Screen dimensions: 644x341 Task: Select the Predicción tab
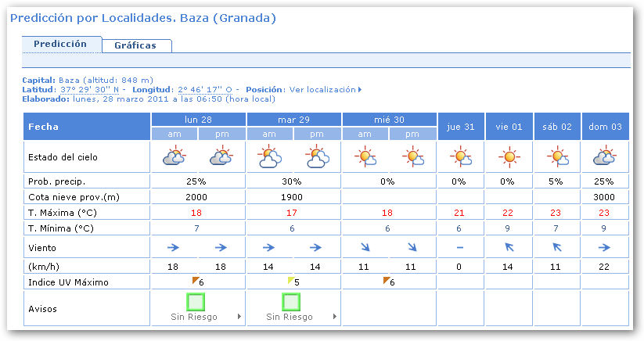coord(60,45)
